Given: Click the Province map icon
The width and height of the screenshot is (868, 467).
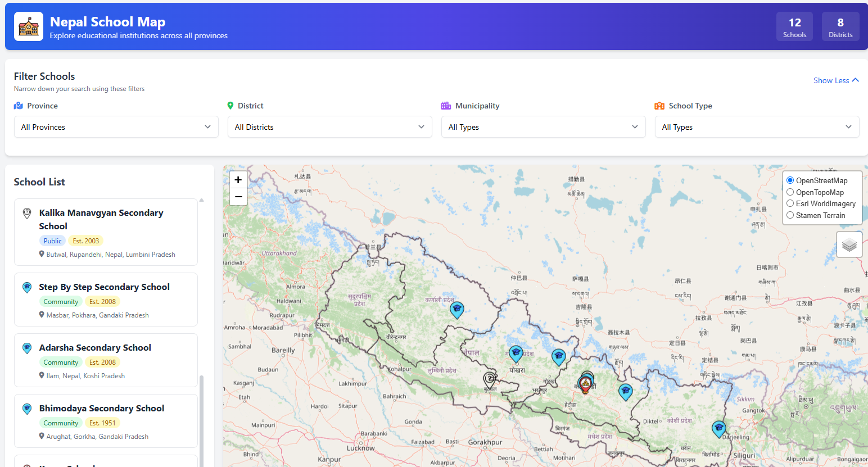Looking at the screenshot, I should 19,106.
